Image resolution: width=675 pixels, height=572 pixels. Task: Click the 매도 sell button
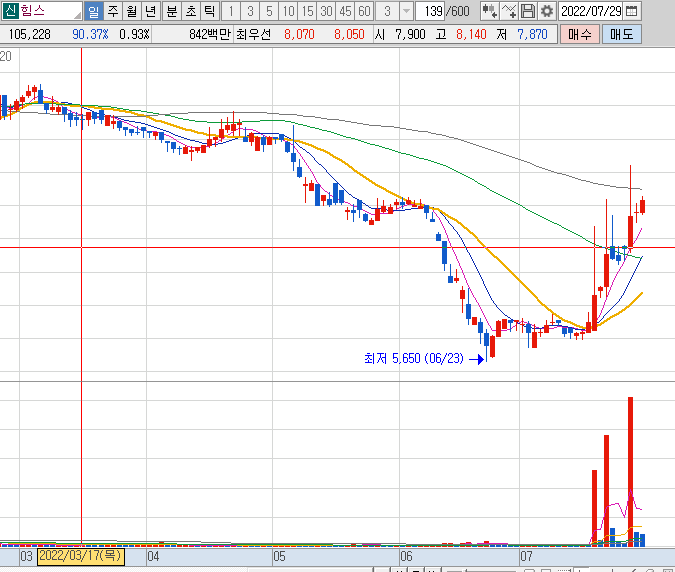pos(622,34)
